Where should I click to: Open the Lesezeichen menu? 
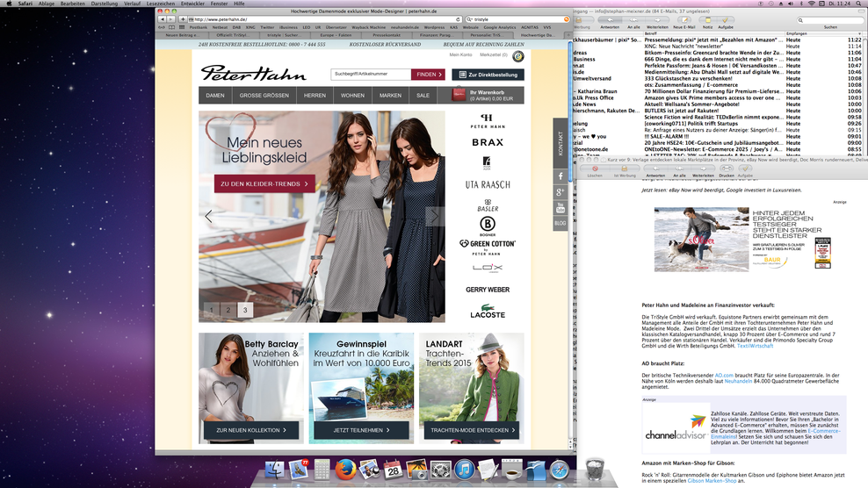pyautogui.click(x=161, y=4)
